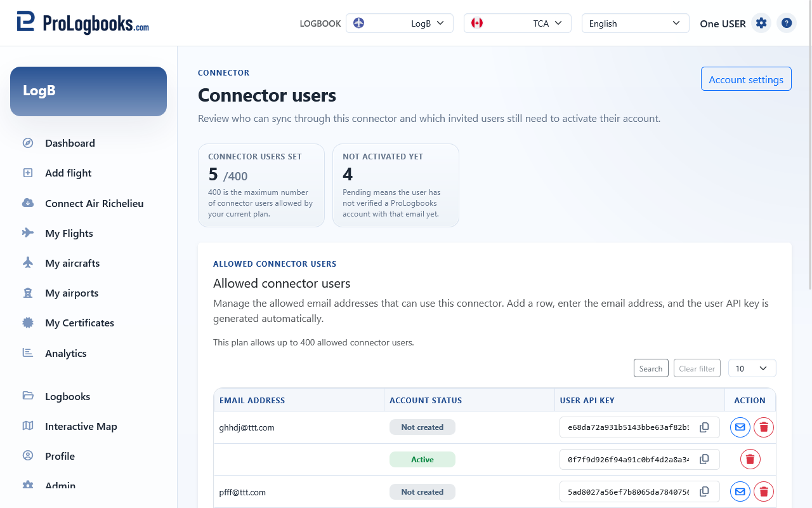Open the LogB logbook dropdown
This screenshot has width=812, height=508.
point(400,23)
